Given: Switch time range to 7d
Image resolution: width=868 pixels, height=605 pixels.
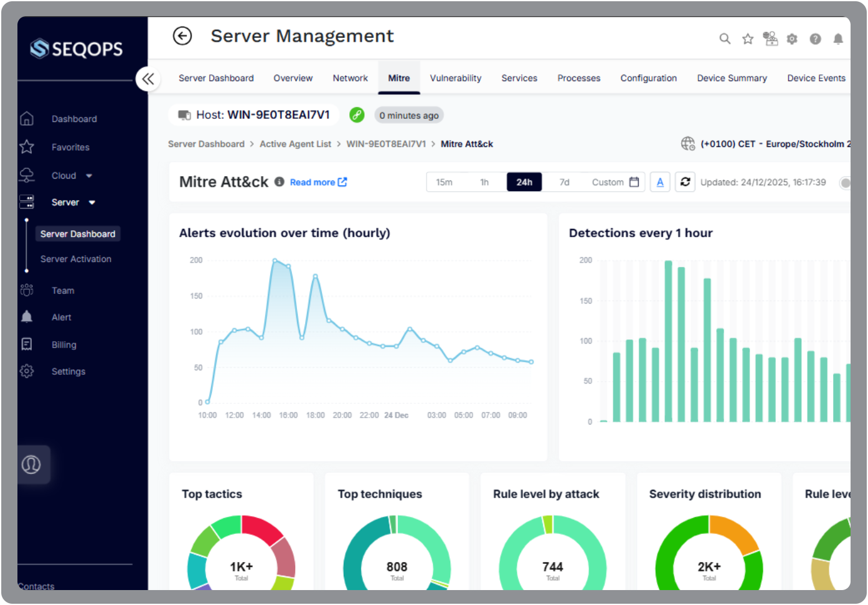Looking at the screenshot, I should click(564, 182).
